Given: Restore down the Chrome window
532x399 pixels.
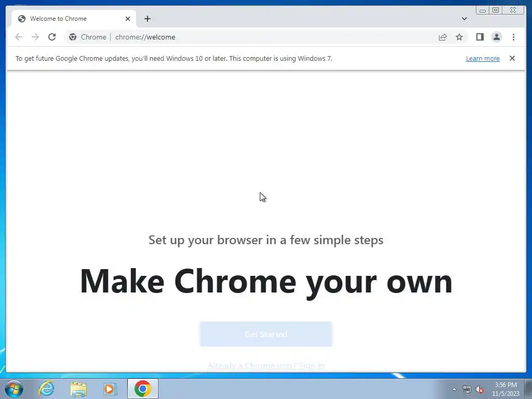Looking at the screenshot, I should pos(495,10).
